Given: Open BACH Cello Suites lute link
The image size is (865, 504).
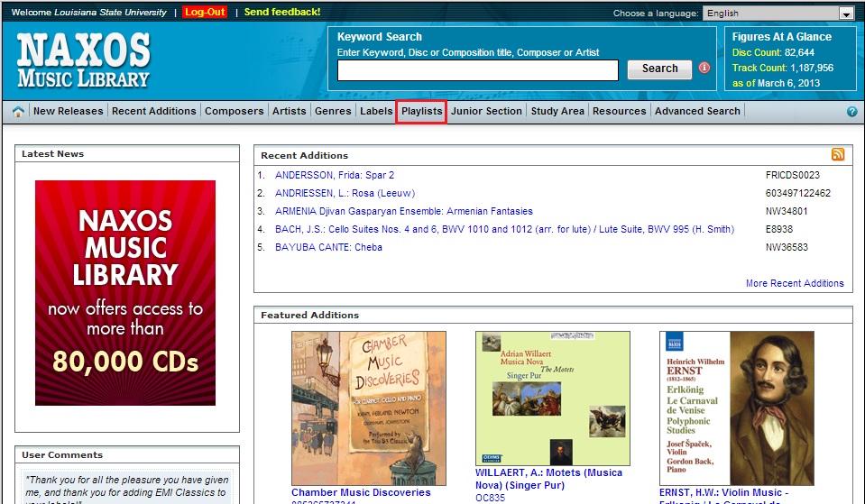Looking at the screenshot, I should pos(504,229).
